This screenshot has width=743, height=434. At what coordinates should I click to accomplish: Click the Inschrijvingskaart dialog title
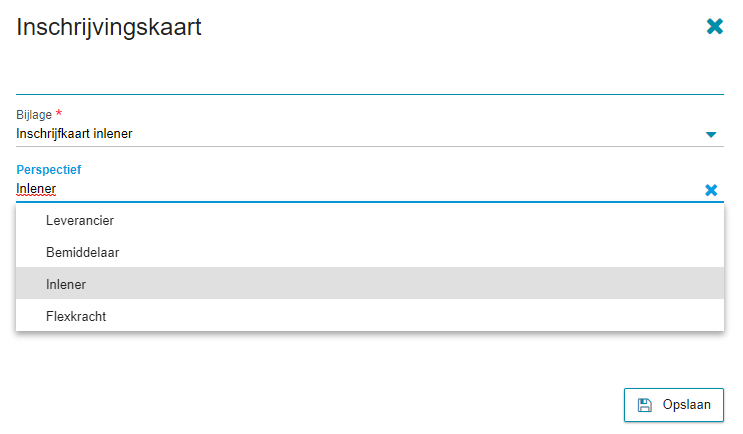pyautogui.click(x=109, y=27)
